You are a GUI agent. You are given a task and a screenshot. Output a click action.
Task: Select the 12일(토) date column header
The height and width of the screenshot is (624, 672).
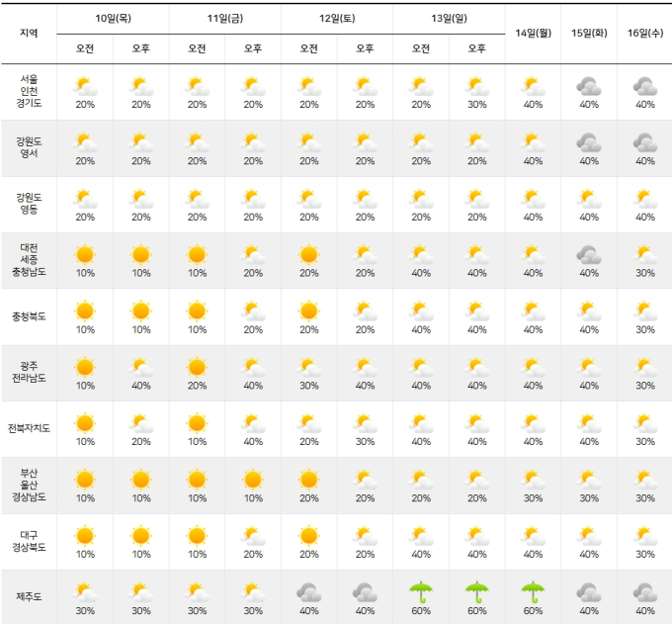point(337,19)
